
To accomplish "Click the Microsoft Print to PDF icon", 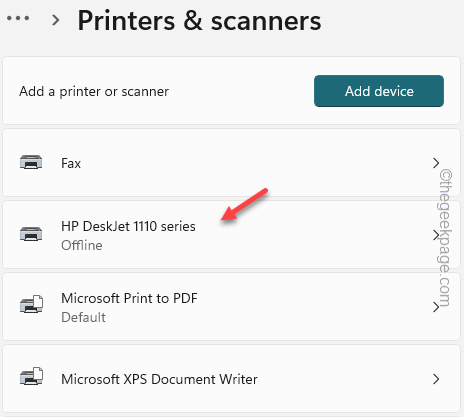I will click(x=31, y=304).
